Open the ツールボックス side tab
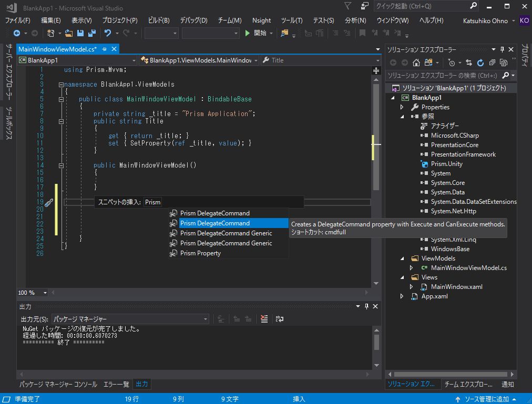 (9, 123)
